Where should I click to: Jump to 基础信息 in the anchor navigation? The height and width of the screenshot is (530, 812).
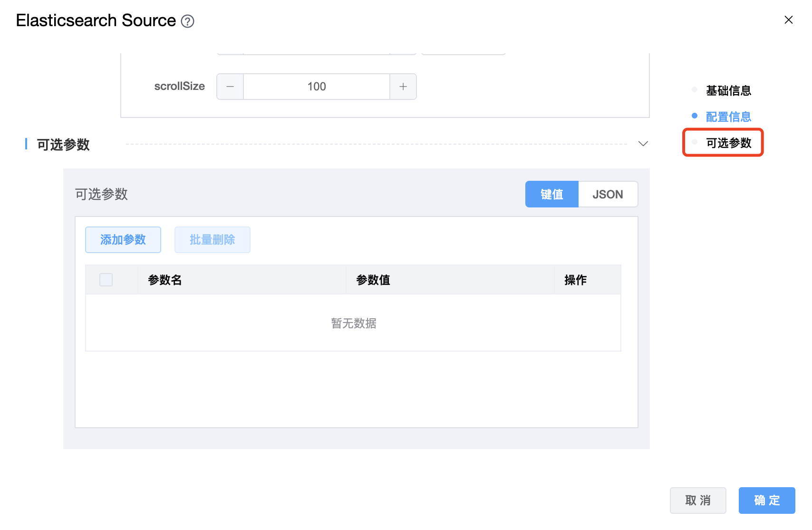[x=728, y=90]
